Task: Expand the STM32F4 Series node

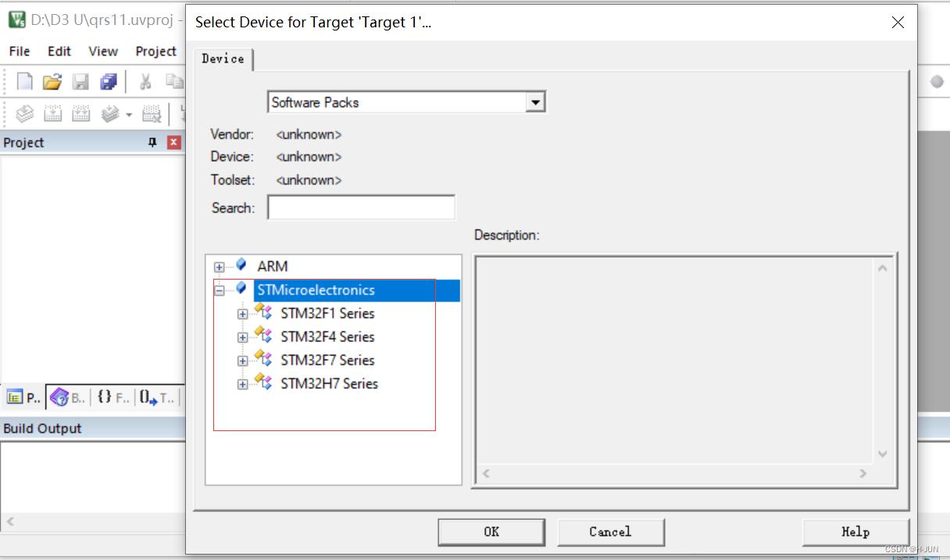Action: point(242,337)
